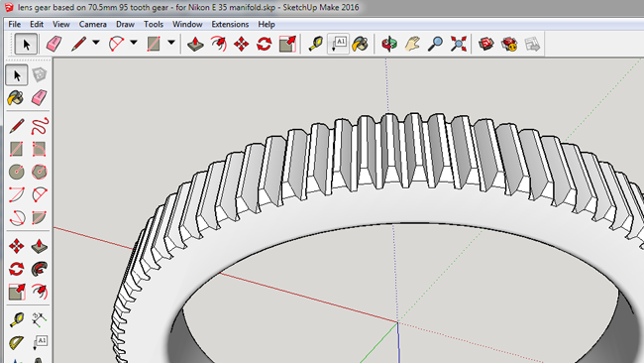Select the Offset tool in left toolbar
The width and height of the screenshot is (644, 363).
click(x=40, y=293)
